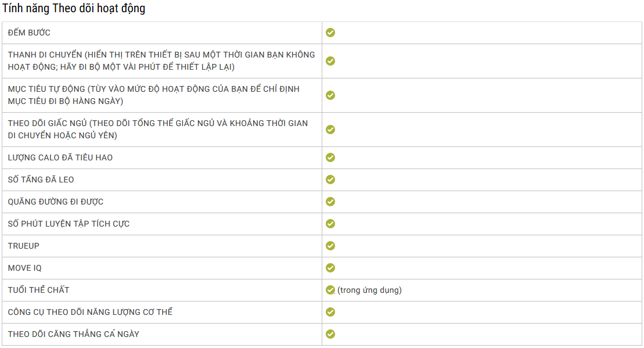Click the checkmark beside THANH DI CHUYỂN row

pos(330,61)
